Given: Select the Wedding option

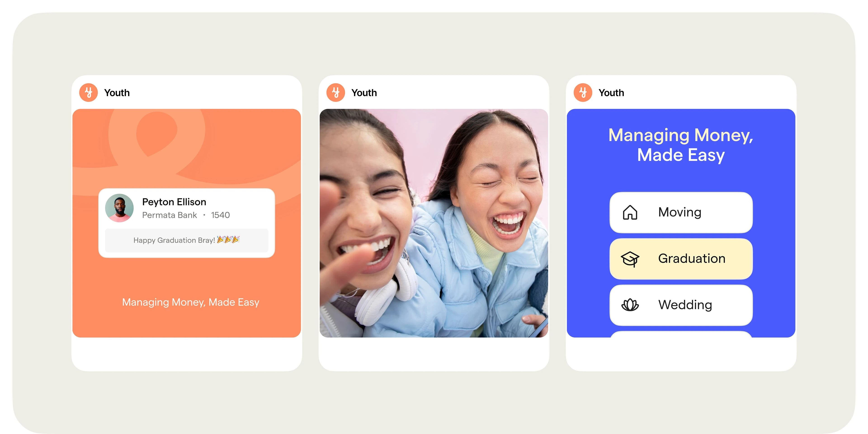Looking at the screenshot, I should [x=681, y=305].
